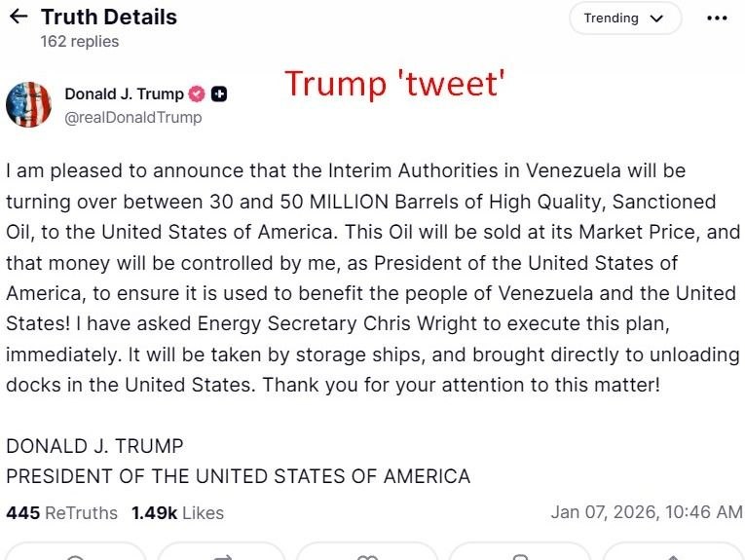View the 445 ReTruths list

tap(61, 512)
